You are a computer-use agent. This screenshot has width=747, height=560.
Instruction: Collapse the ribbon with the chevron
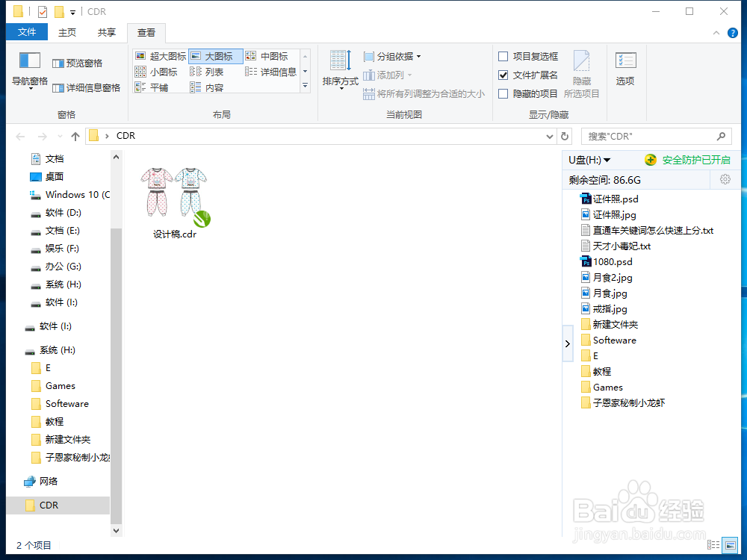coord(716,33)
